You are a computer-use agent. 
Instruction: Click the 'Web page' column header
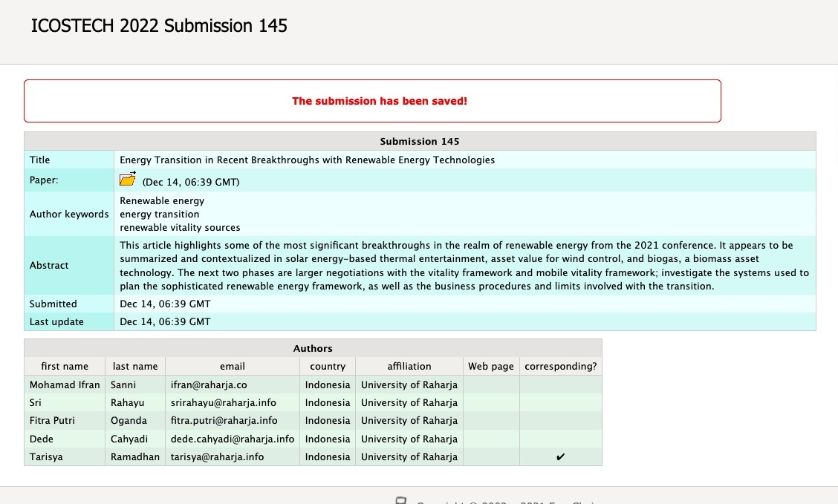[491, 366]
